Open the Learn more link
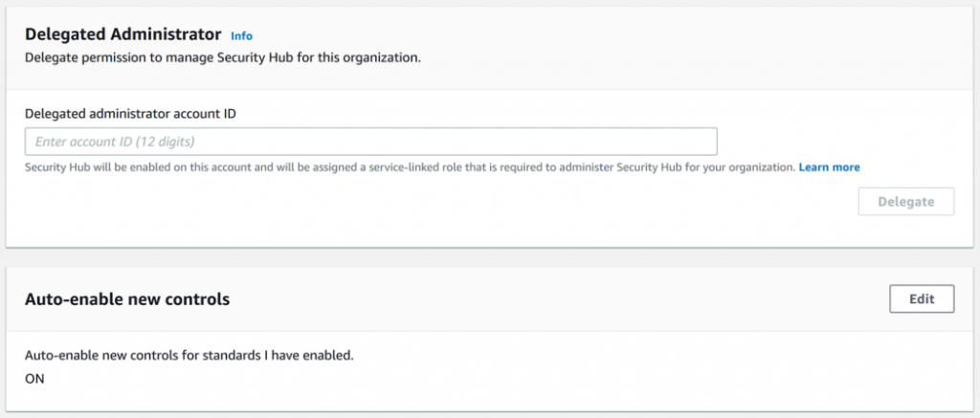Image resolution: width=980 pixels, height=418 pixels. click(829, 167)
